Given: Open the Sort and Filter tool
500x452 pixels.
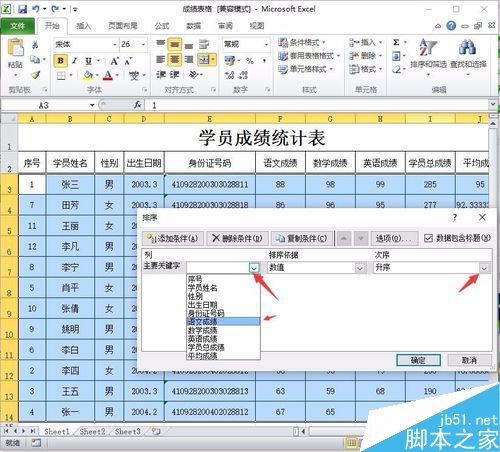Looking at the screenshot, I should pyautogui.click(x=428, y=55).
